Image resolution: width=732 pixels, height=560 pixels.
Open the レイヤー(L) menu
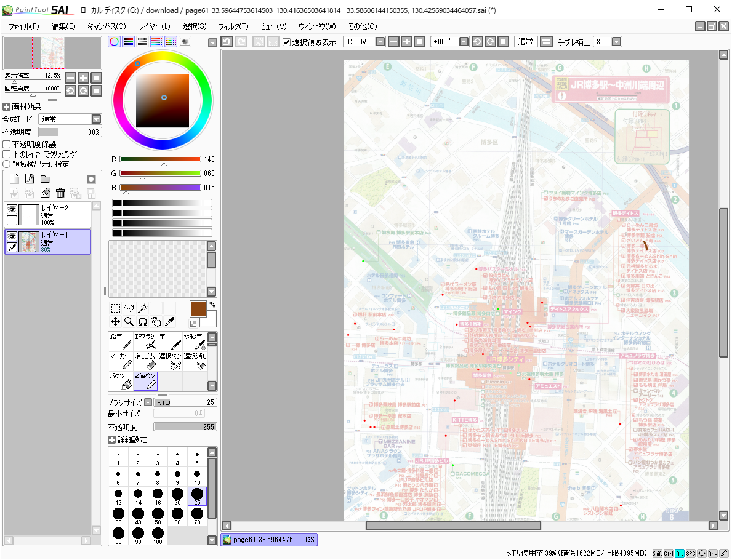[x=154, y=26]
